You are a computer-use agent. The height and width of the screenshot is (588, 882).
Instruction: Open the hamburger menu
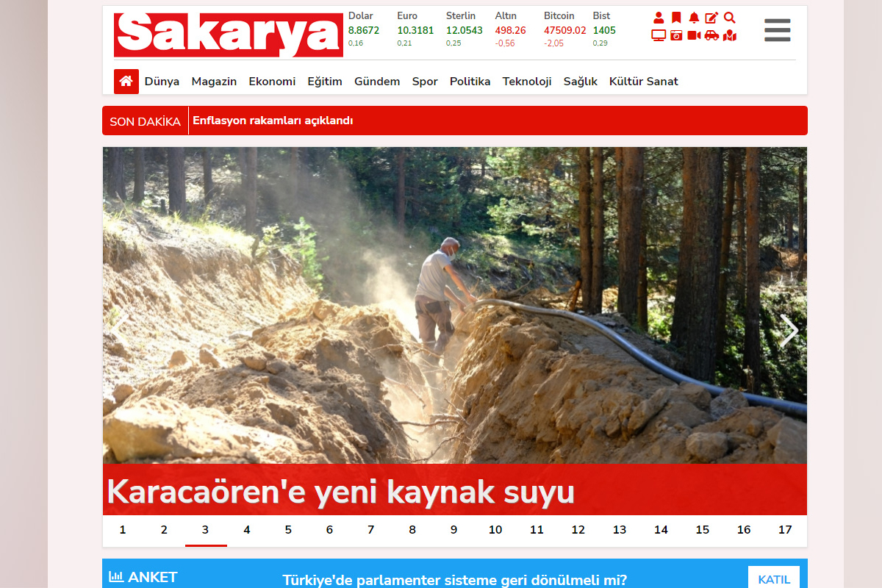pos(777,30)
